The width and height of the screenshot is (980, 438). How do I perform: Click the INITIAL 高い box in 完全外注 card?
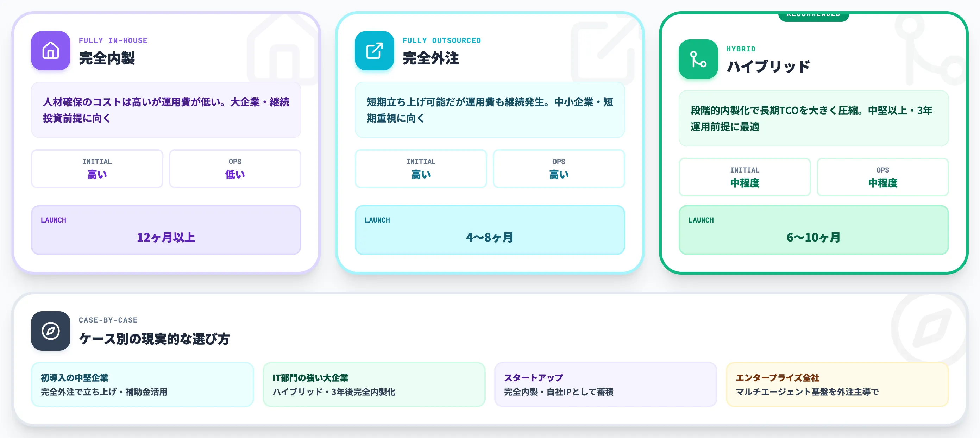[x=421, y=169]
